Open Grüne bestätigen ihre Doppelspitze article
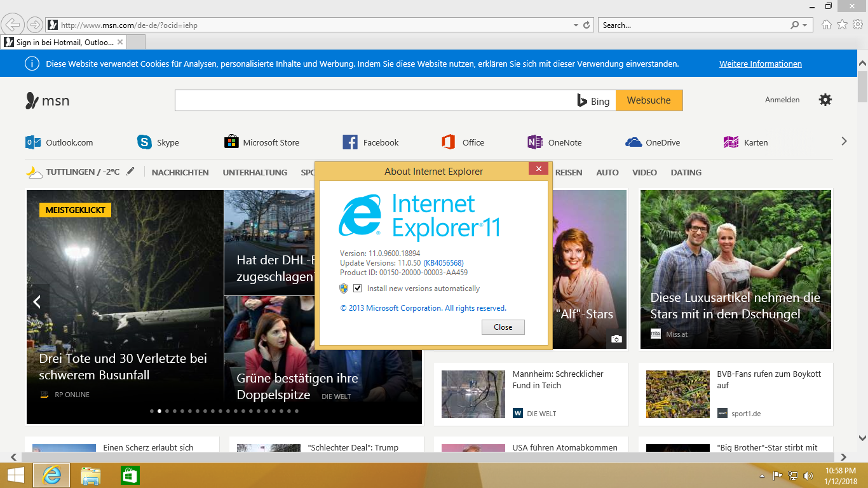 [297, 386]
